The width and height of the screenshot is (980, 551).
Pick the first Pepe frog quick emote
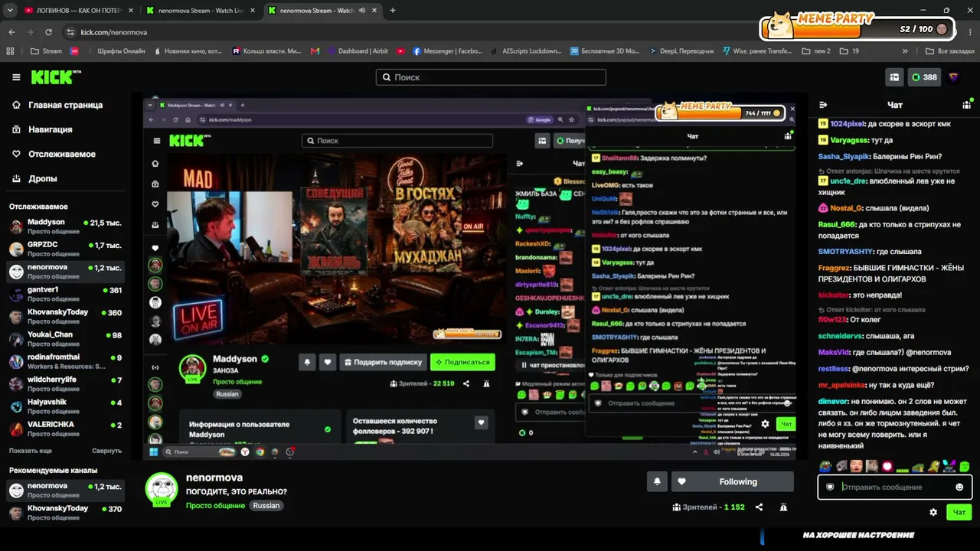825,466
